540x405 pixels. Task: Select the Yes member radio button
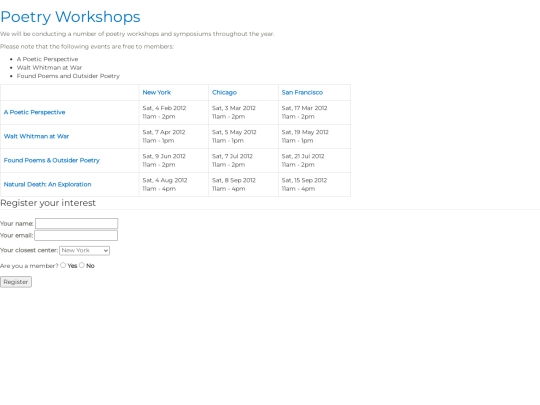coord(63,265)
